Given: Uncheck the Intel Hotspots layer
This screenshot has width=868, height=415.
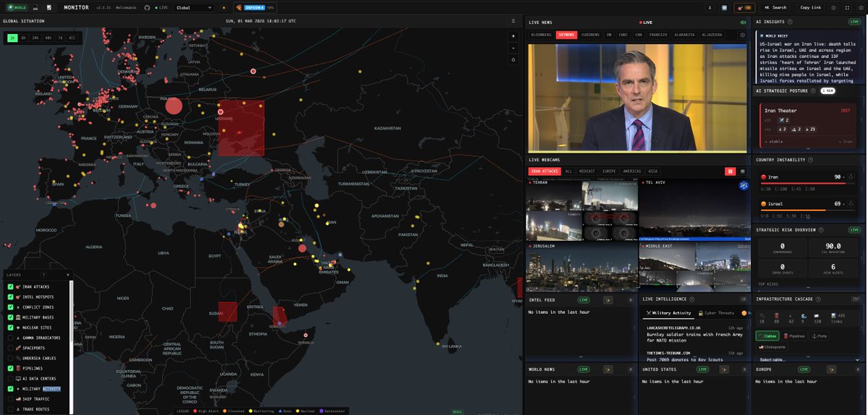Looking at the screenshot, I should (11, 297).
